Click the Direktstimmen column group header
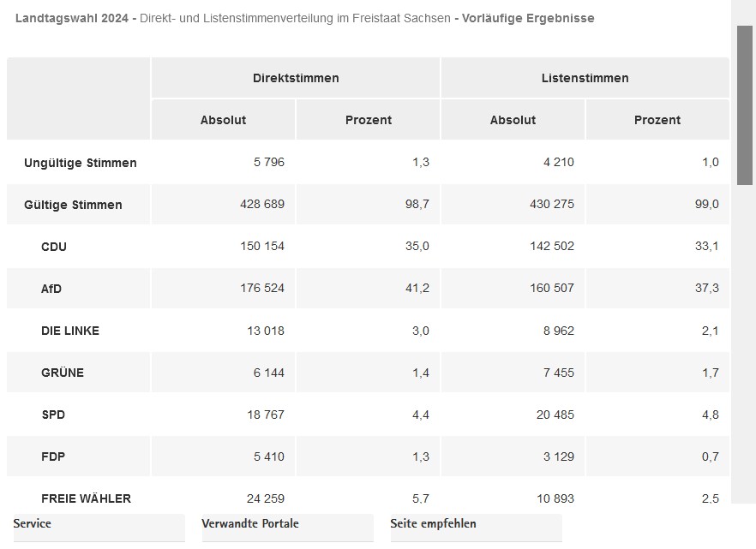Viewport: 756px width, 549px height. pos(296,78)
